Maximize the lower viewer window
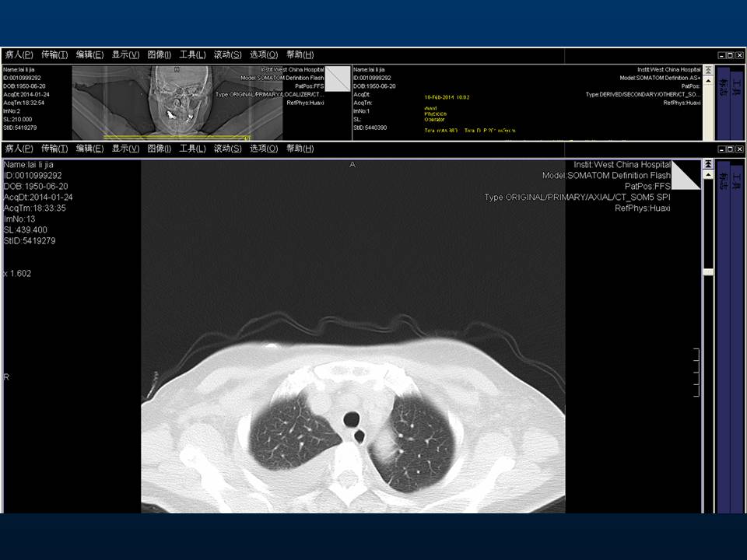 [730, 149]
